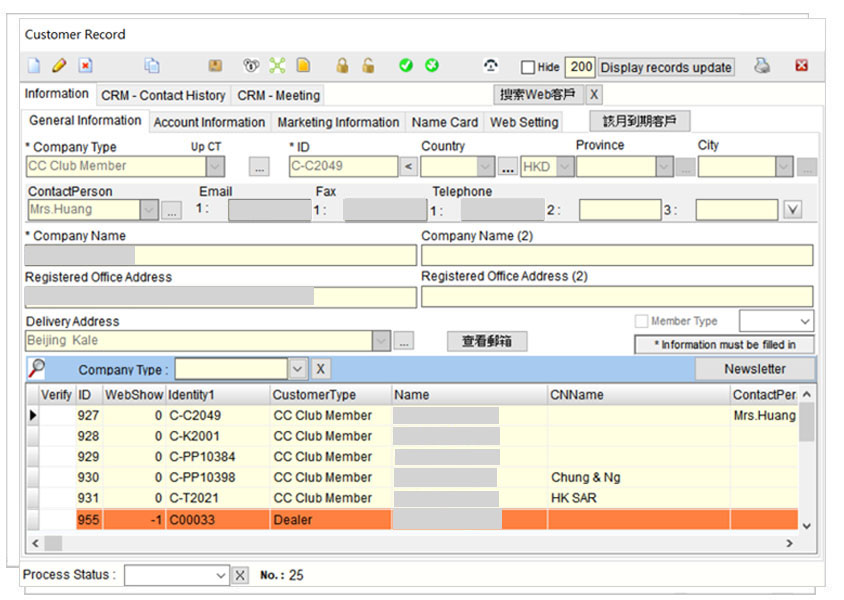Click the green network nodes icon
844x600 pixels.
tap(277, 66)
